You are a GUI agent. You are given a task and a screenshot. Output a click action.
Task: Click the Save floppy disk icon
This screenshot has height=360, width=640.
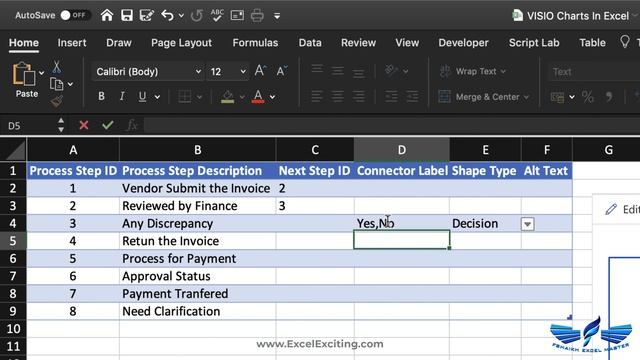(127, 16)
